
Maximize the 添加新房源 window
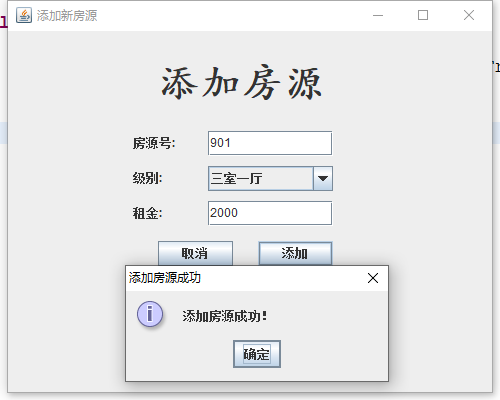tap(423, 15)
